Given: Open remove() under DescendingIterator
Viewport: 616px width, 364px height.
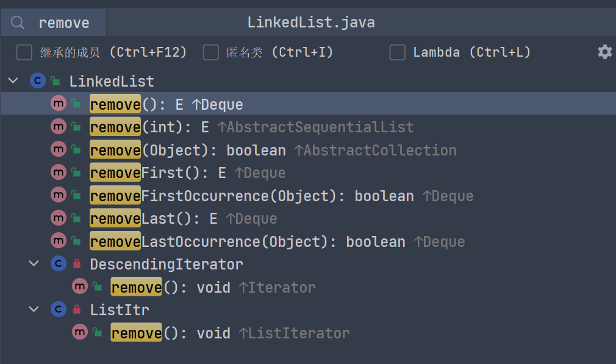Looking at the screenshot, I should tap(170, 287).
